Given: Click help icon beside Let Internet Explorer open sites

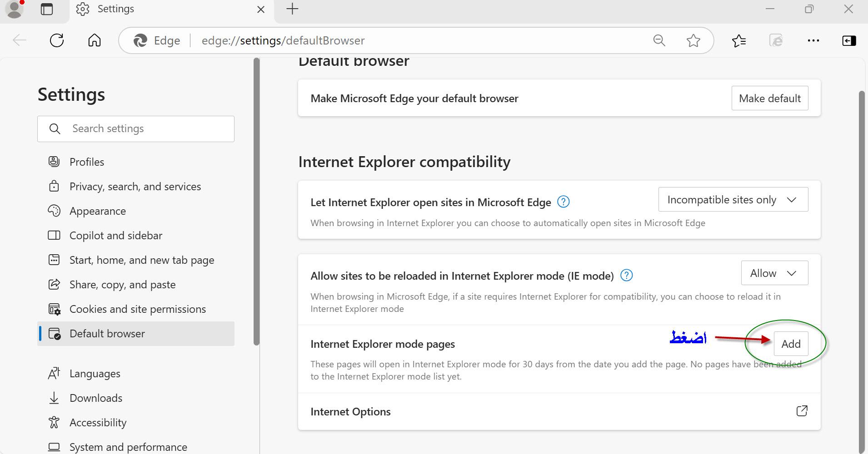Looking at the screenshot, I should tap(563, 202).
